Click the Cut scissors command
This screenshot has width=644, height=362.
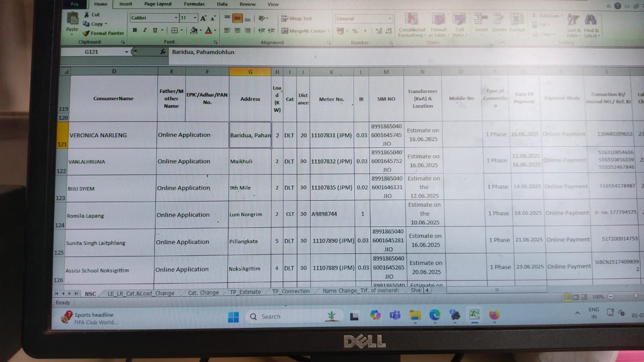click(92, 15)
